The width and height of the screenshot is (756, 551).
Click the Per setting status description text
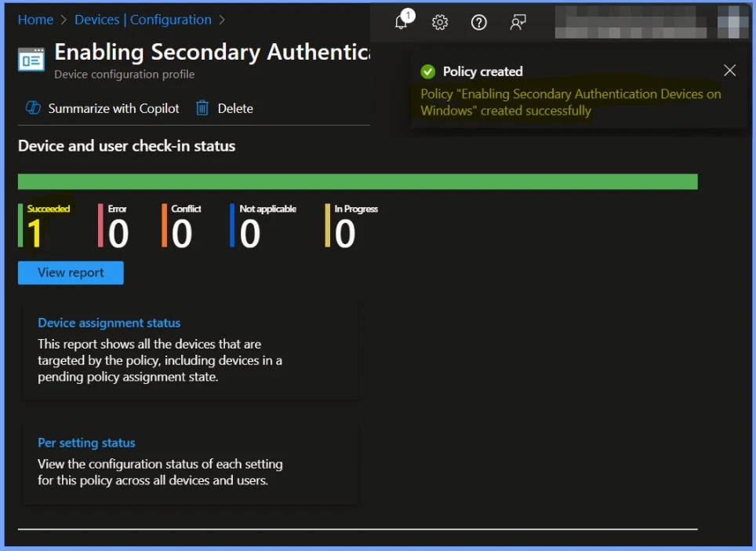[x=160, y=472]
